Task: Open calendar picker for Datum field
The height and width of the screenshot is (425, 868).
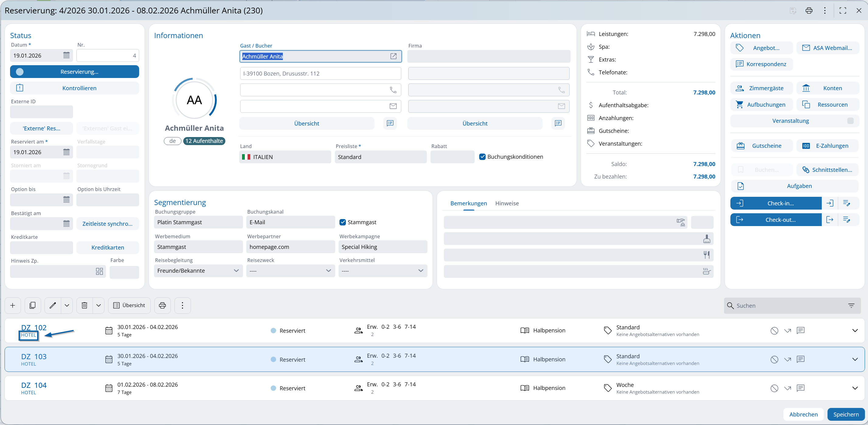Action: coord(66,55)
